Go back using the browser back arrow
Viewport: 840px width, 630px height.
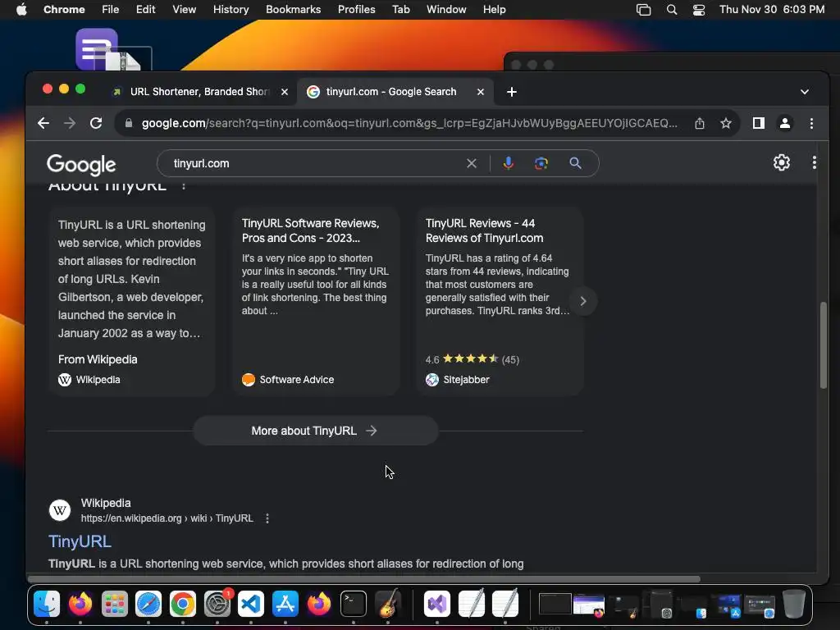point(43,123)
